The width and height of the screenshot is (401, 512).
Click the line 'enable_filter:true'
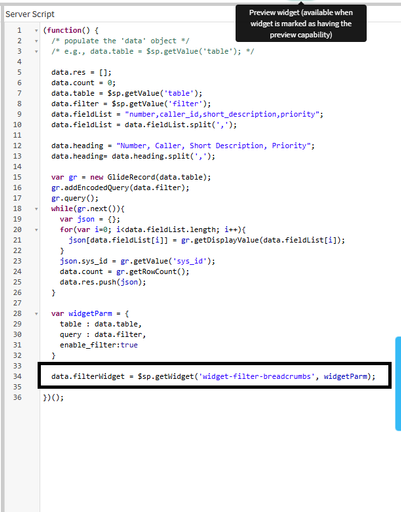(x=99, y=345)
